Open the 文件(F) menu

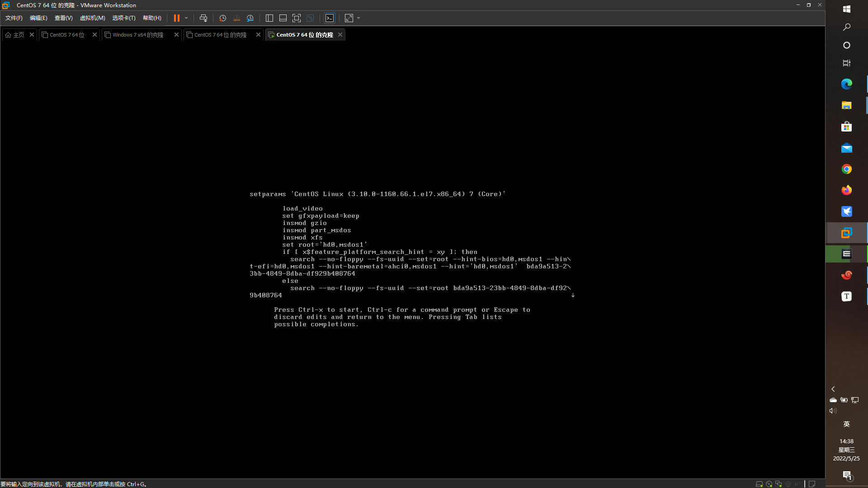click(x=14, y=18)
